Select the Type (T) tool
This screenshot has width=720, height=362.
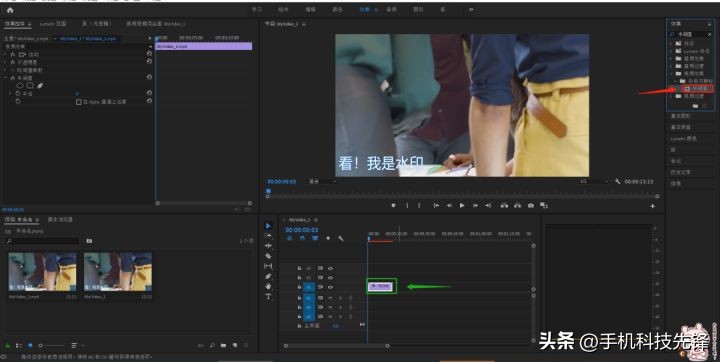[x=269, y=297]
